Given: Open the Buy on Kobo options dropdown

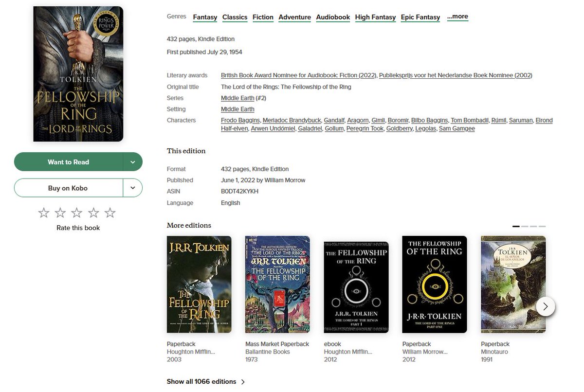Looking at the screenshot, I should (133, 188).
